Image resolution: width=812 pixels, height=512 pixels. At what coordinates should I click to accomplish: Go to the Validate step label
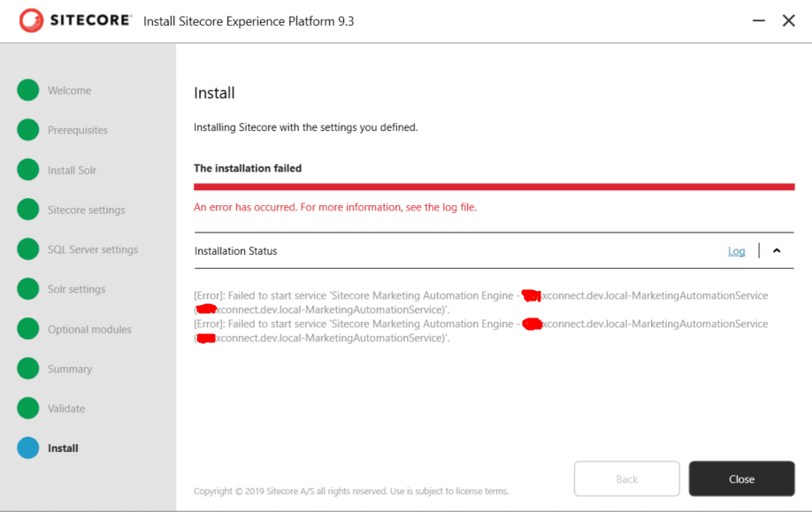(66, 409)
